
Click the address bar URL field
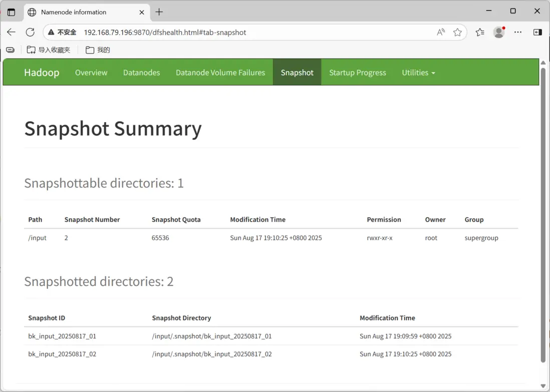coord(250,32)
